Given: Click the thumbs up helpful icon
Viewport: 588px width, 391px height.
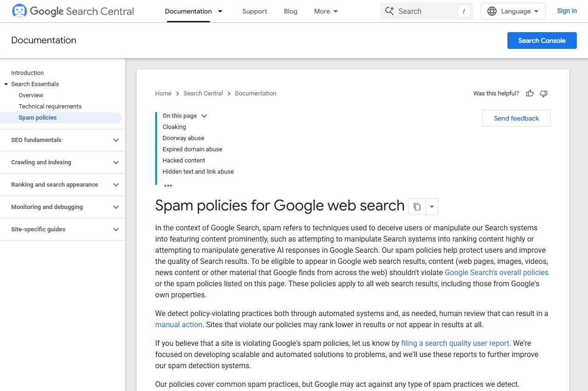Looking at the screenshot, I should (530, 94).
